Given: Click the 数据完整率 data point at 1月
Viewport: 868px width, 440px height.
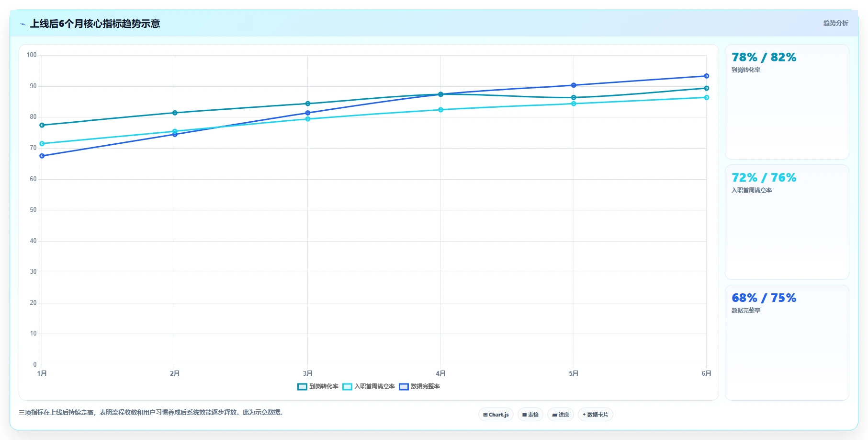Looking at the screenshot, I should click(x=42, y=156).
